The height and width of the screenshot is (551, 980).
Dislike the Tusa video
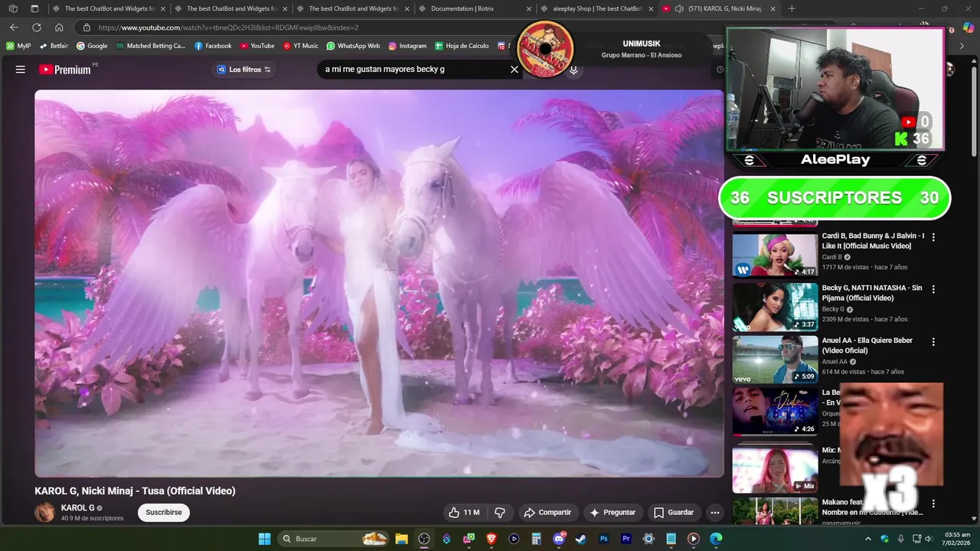[500, 513]
